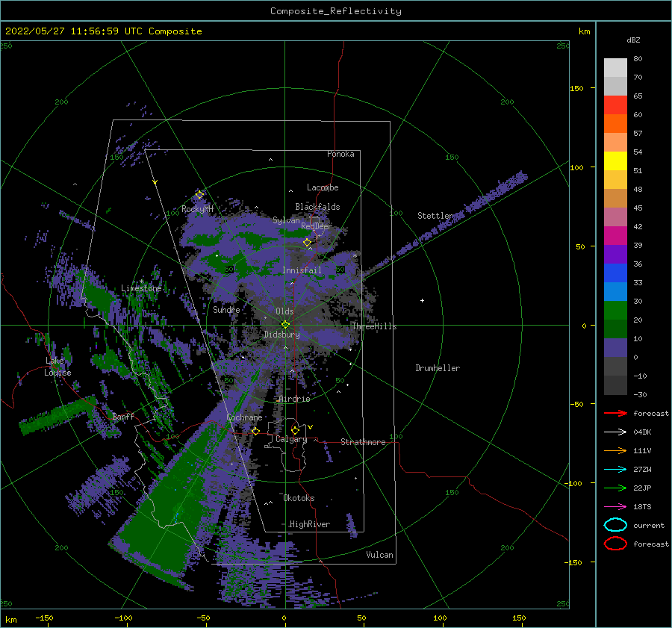Click the yellow radar-center diamond near Didsbury
The width and height of the screenshot is (672, 628).
285,325
